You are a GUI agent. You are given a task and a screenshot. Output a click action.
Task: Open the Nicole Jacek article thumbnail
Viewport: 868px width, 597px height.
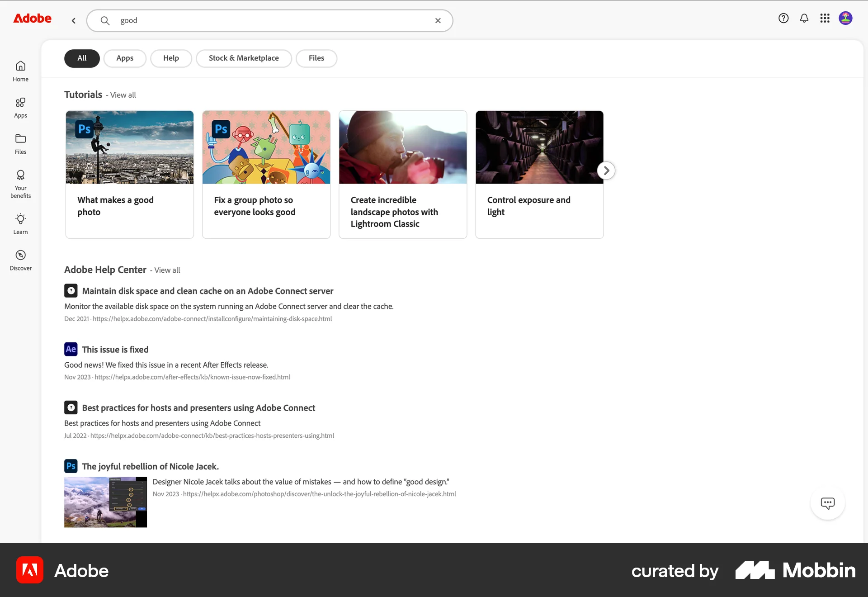105,502
